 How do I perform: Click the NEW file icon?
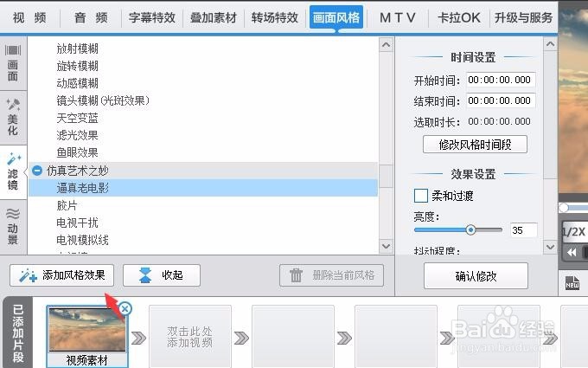click(572, 283)
